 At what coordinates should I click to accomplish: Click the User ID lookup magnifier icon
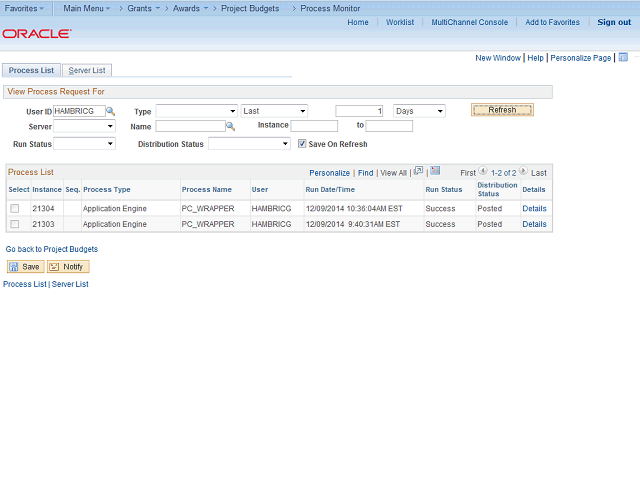pyautogui.click(x=111, y=111)
